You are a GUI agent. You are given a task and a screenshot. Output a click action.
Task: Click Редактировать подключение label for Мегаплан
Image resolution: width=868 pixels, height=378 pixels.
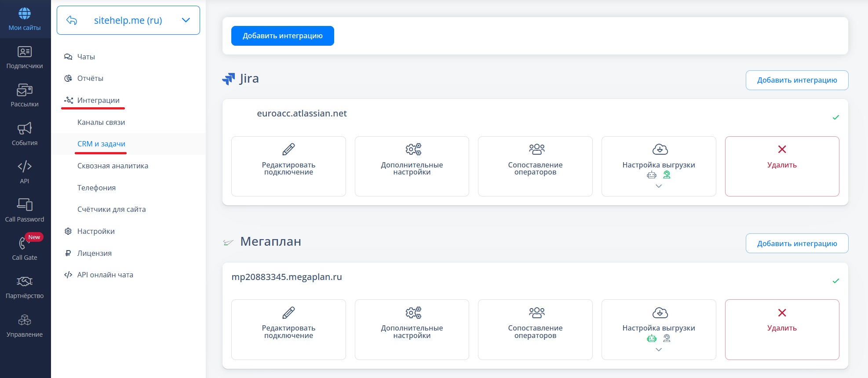288,332
